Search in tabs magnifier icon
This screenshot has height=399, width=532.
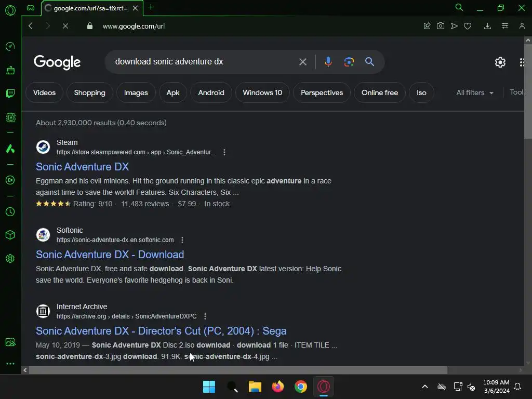click(459, 7)
